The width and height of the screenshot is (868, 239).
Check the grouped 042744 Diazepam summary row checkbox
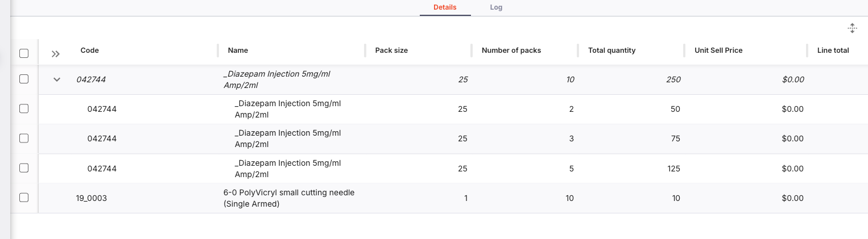[24, 79]
